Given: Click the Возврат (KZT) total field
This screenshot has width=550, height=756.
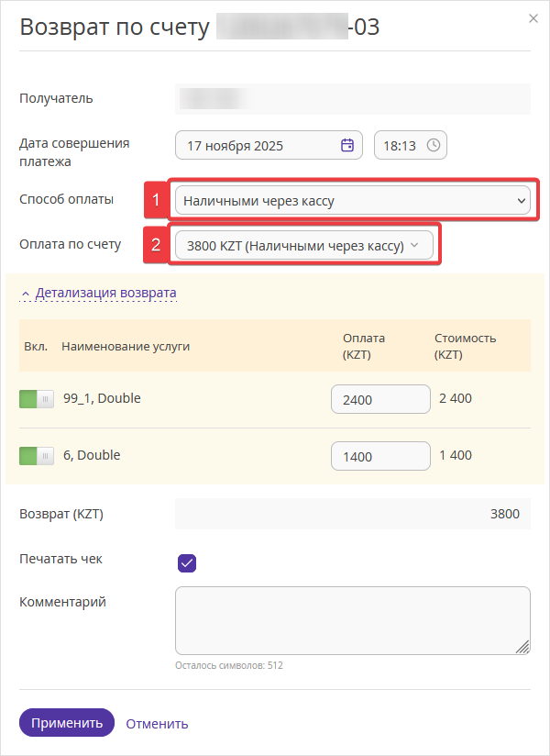Looking at the screenshot, I should 352,514.
